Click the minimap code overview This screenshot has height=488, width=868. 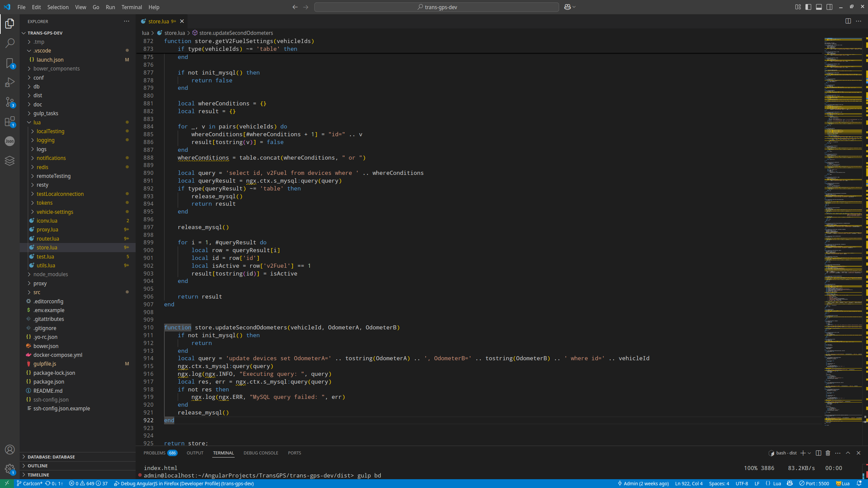(x=843, y=203)
